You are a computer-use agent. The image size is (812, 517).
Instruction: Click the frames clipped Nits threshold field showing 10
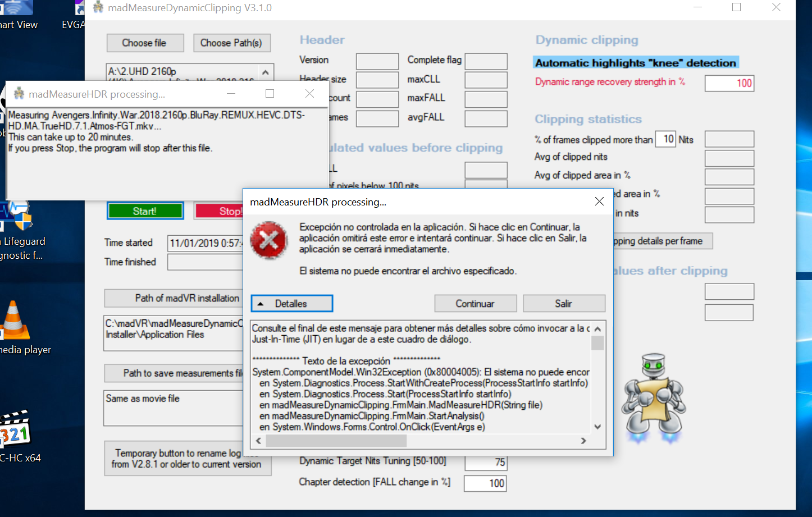click(665, 139)
